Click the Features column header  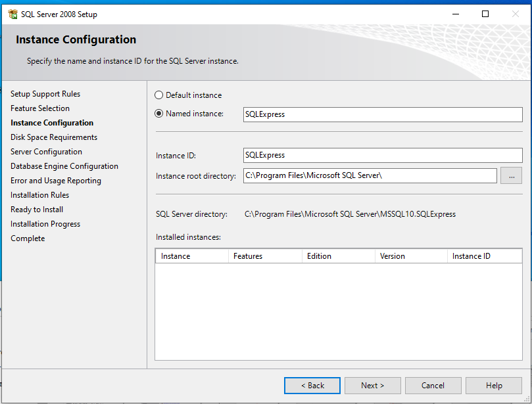(265, 256)
